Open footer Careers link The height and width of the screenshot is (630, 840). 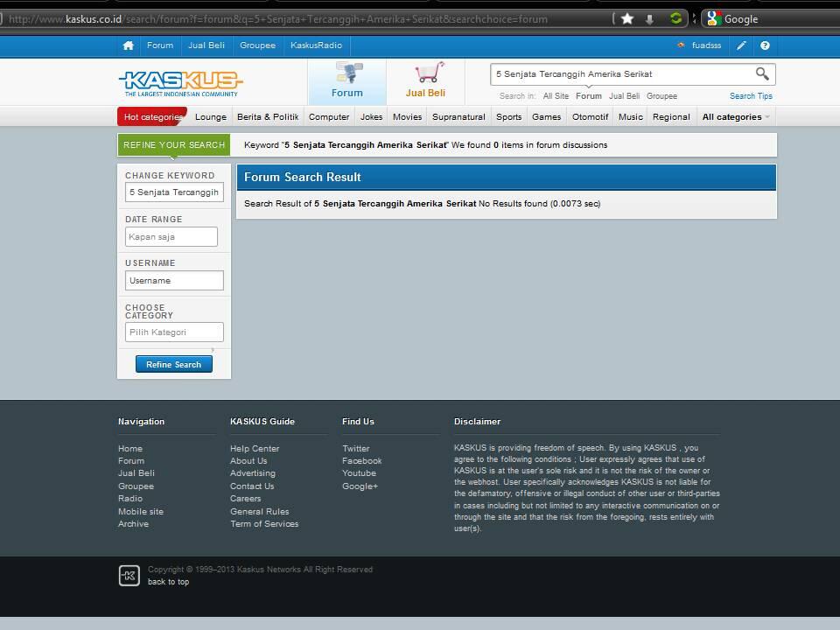tap(245, 498)
